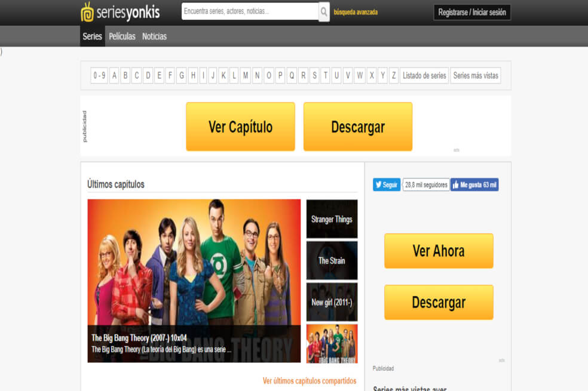Filter series by letter D
This screenshot has height=391, width=588.
point(148,76)
